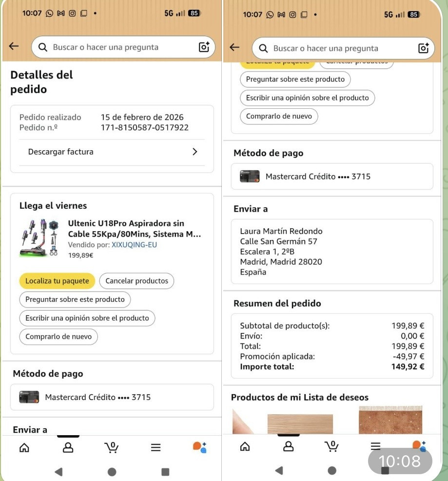Select order number 171-8150587-0517922
The image size is (448, 481).
[x=144, y=128]
